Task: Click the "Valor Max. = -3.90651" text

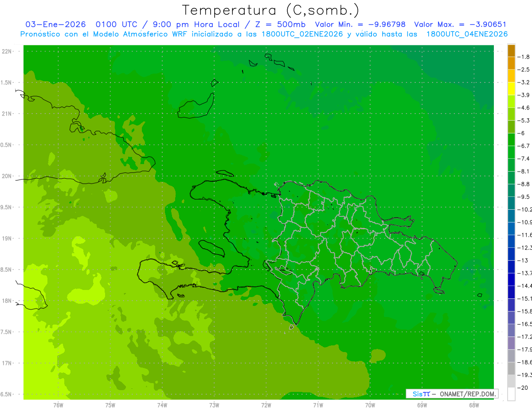Action: 460,24
